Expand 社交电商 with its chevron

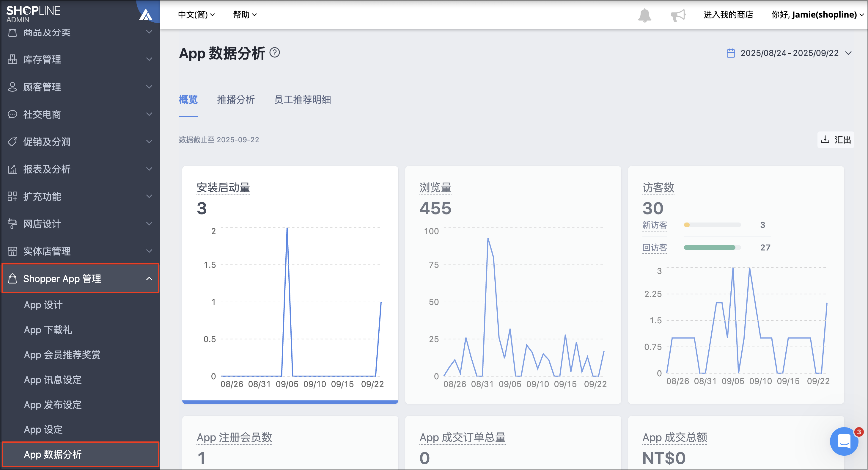(x=149, y=114)
